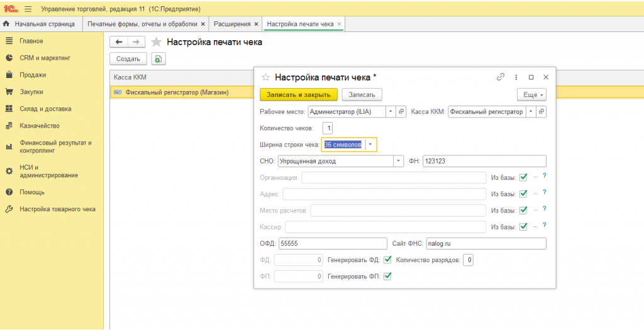Open the Касса ККМ linked record icon
644x330 pixels.
click(x=541, y=111)
